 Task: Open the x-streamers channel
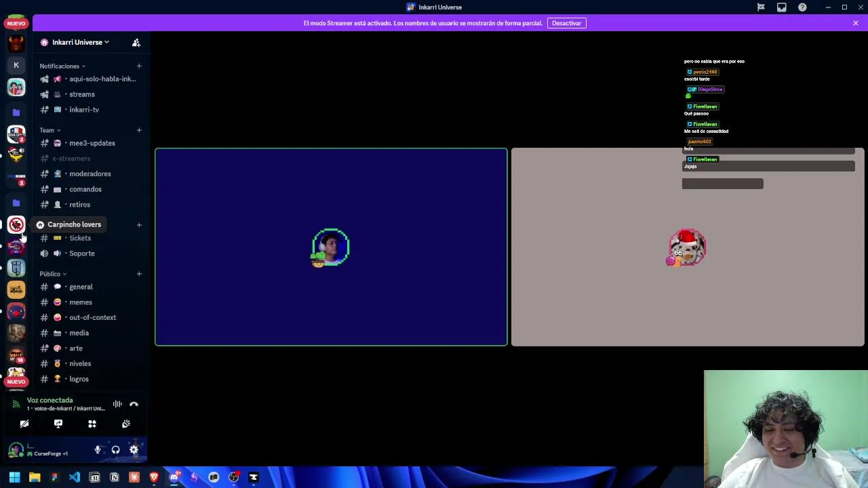(x=90, y=159)
